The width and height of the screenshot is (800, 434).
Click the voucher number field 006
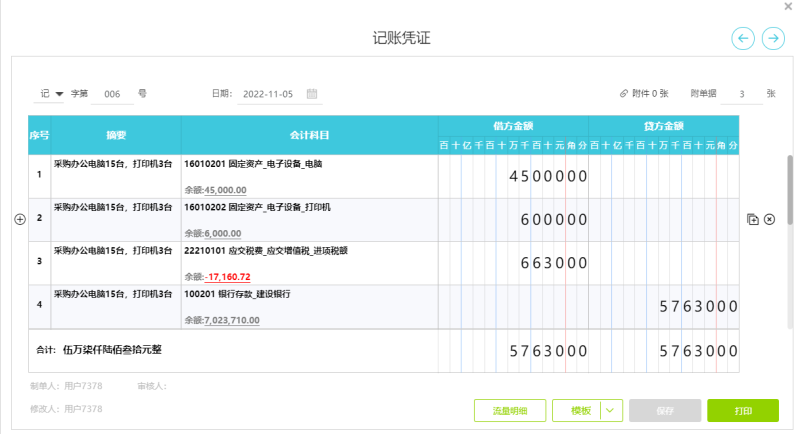coord(113,94)
